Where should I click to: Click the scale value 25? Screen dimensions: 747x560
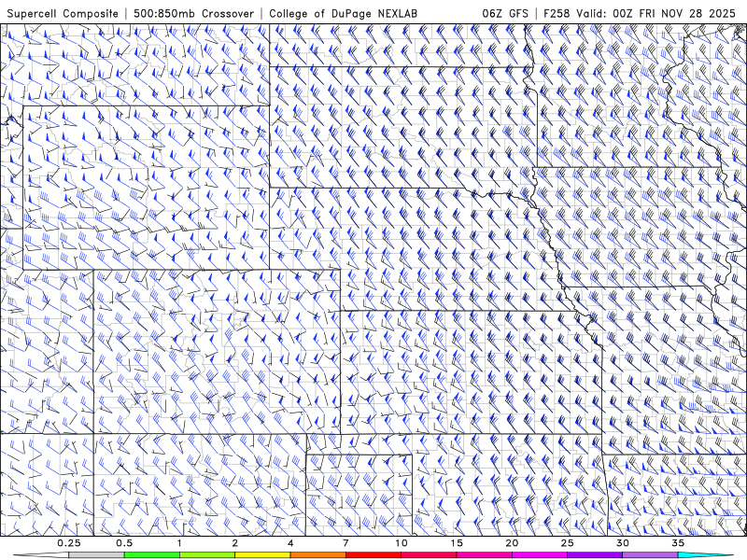(x=568, y=543)
